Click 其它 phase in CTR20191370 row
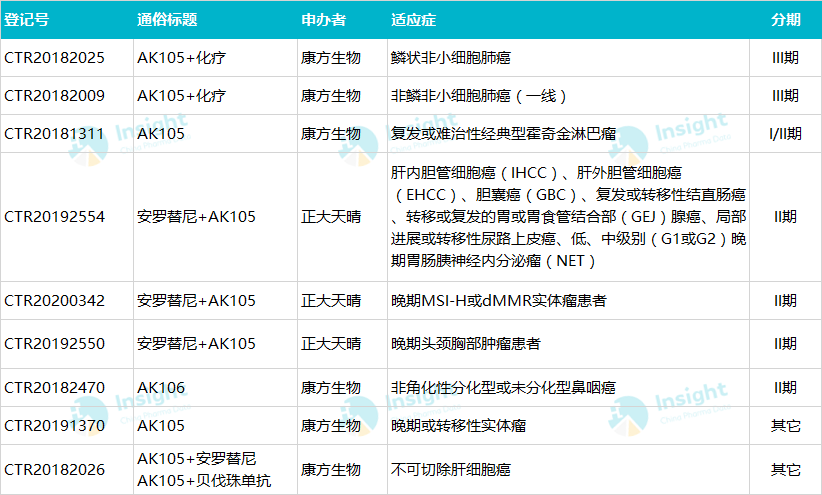The width and height of the screenshot is (822, 495). click(785, 425)
